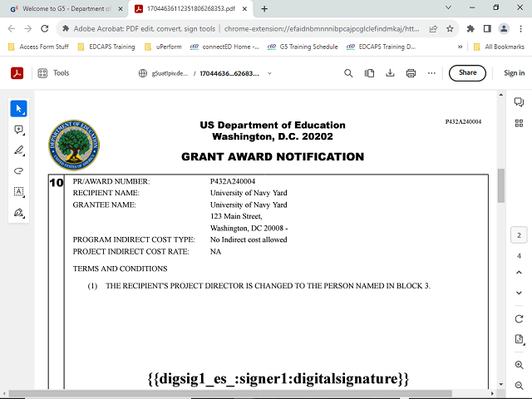
Task: Open the page view settings icon
Action: pyautogui.click(x=369, y=73)
